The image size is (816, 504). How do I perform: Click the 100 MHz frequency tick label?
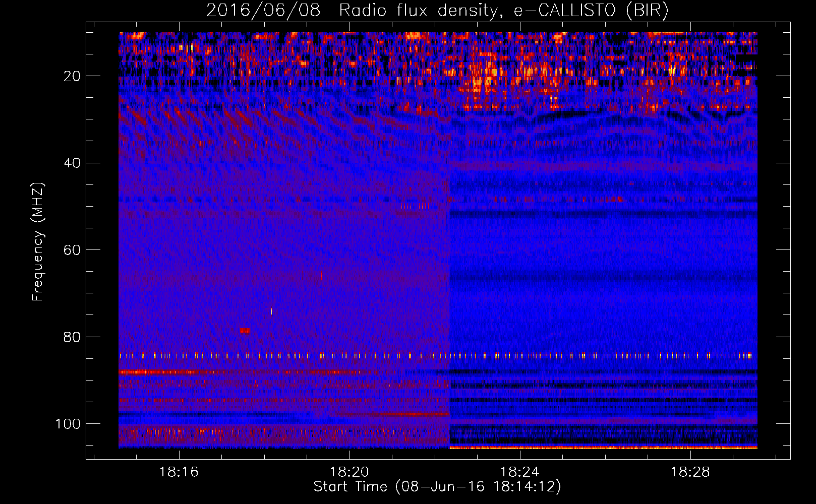click(68, 424)
